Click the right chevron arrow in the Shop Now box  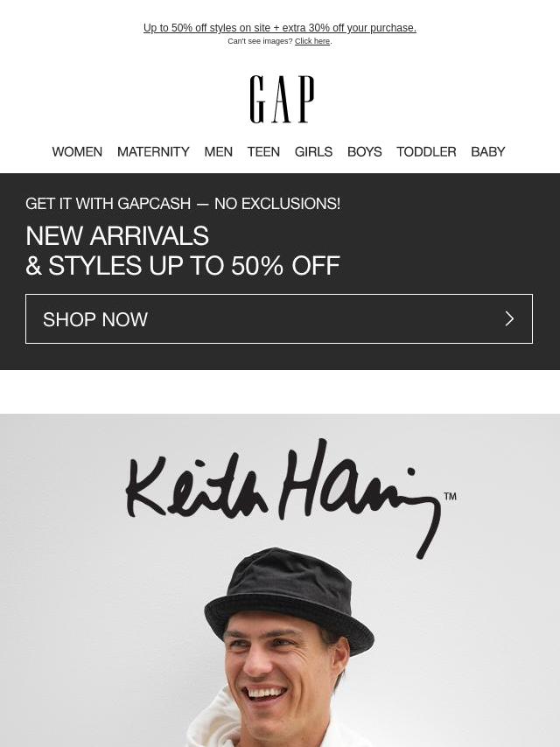509,318
